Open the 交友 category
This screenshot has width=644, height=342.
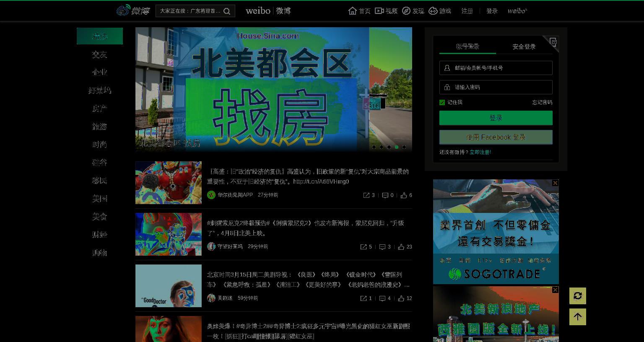pos(100,54)
